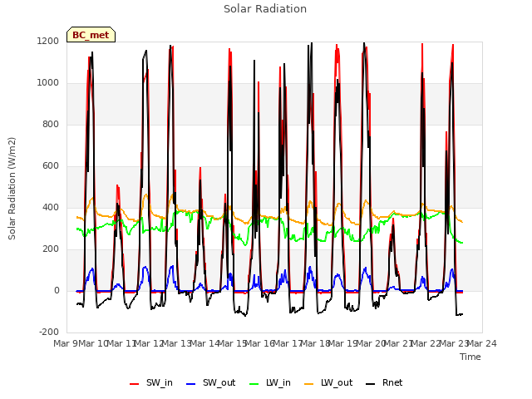Toggle the LW_in legend entry
Viewport: 532px width, 399px height.
270,382
